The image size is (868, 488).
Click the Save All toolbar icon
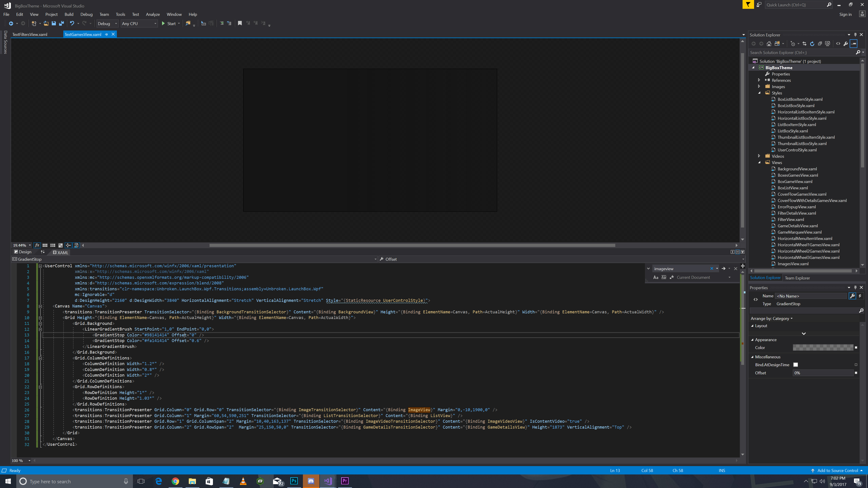61,23
